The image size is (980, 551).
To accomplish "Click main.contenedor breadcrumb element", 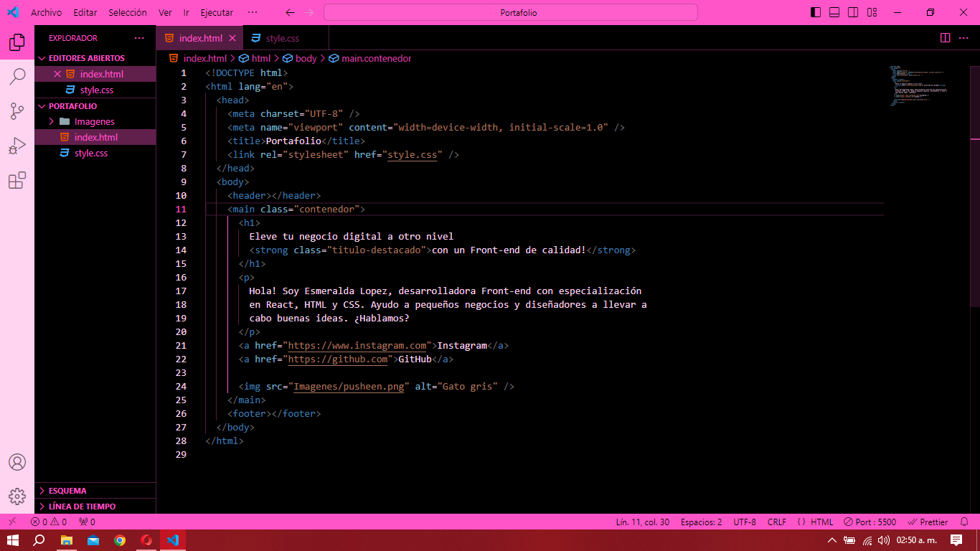I will coord(370,58).
